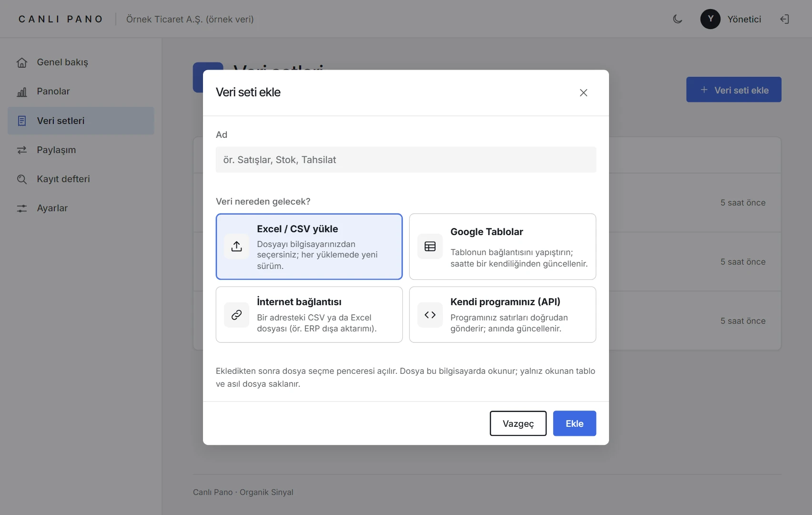Screen dimensions: 812x515
Task: Click the Veri seti ekle page button
Action: pos(734,90)
